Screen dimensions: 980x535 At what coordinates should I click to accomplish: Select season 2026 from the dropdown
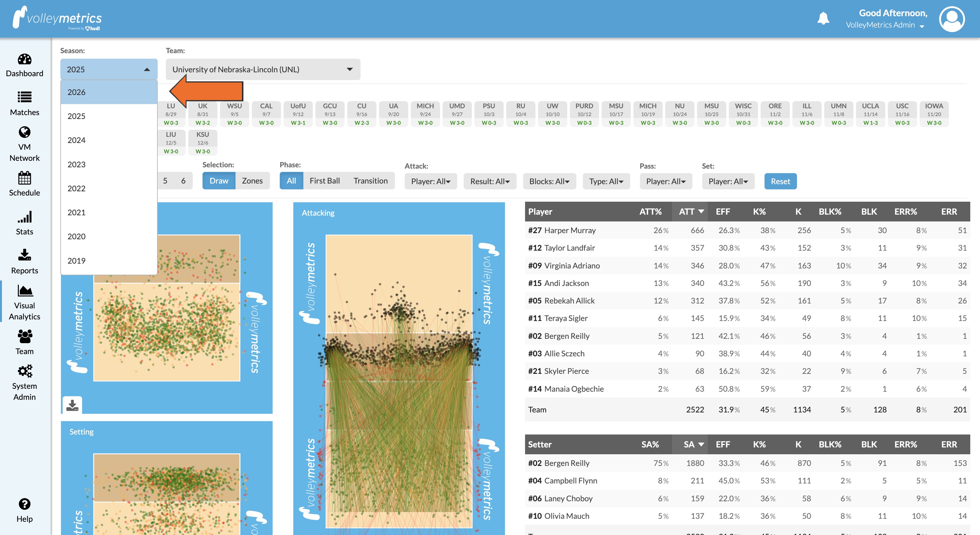click(x=109, y=92)
